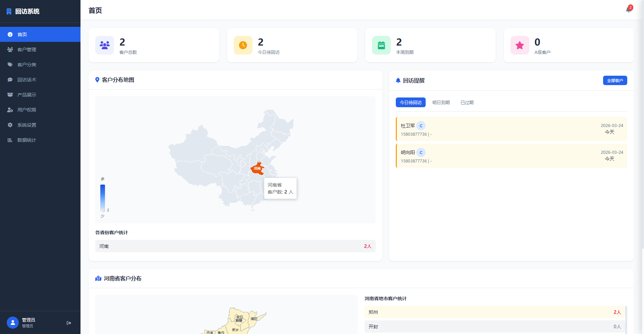Click the map legend gradient slider
This screenshot has width=644, height=334.
coord(103,198)
